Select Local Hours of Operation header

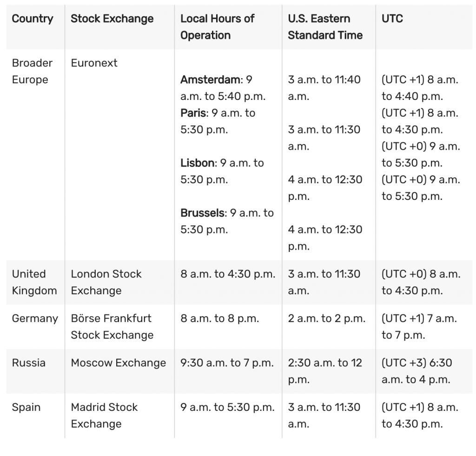(217, 27)
